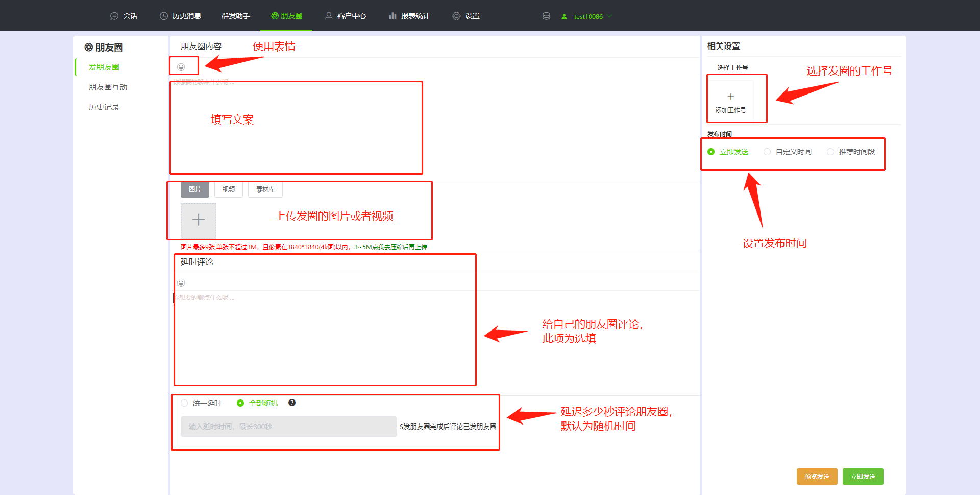Go to 群发助手 mass-send assistant
The height and width of the screenshot is (495, 980).
point(235,16)
